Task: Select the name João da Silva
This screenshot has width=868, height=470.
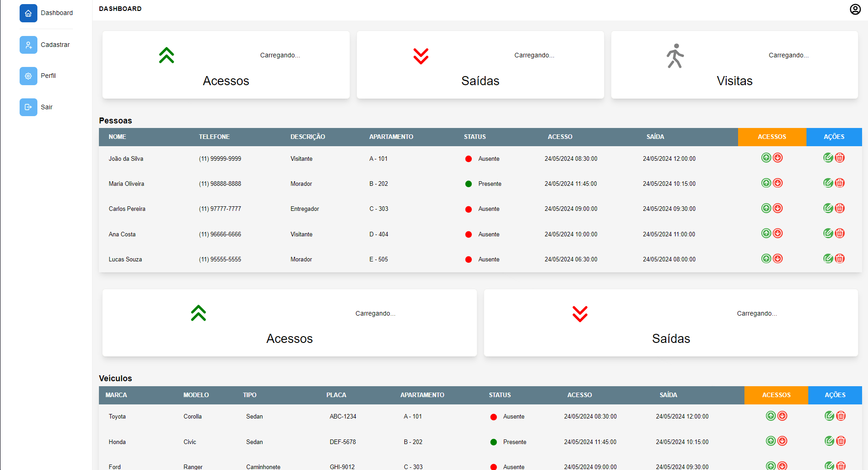Action: coord(126,159)
